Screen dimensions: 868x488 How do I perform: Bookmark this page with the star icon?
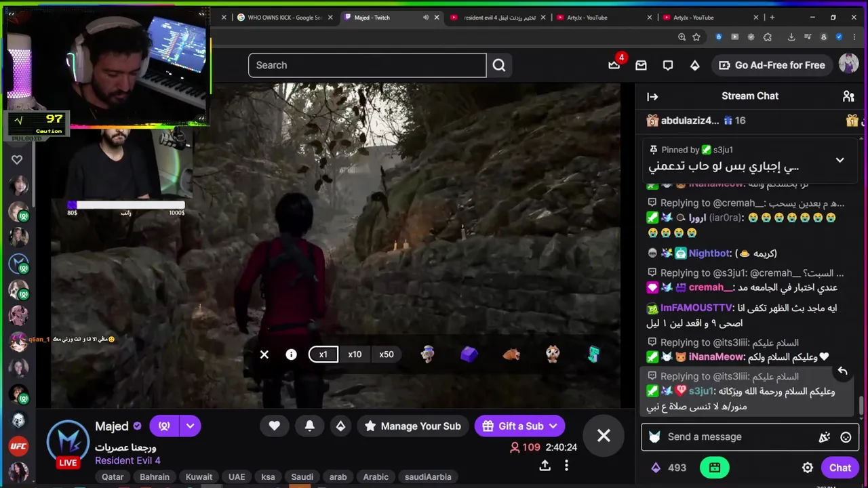click(696, 37)
